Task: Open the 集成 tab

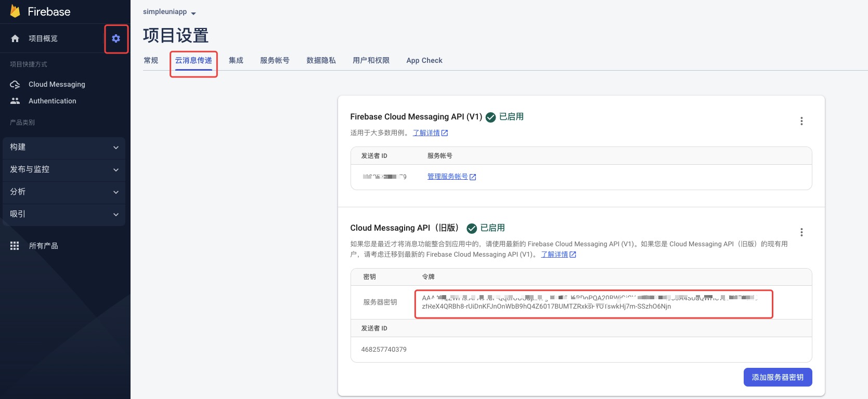Action: pyautogui.click(x=236, y=60)
